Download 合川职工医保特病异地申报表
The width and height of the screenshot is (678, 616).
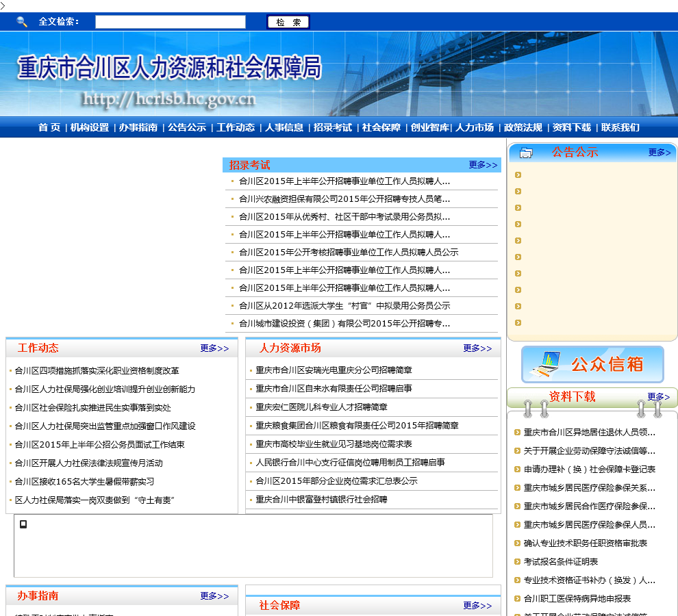point(577,599)
